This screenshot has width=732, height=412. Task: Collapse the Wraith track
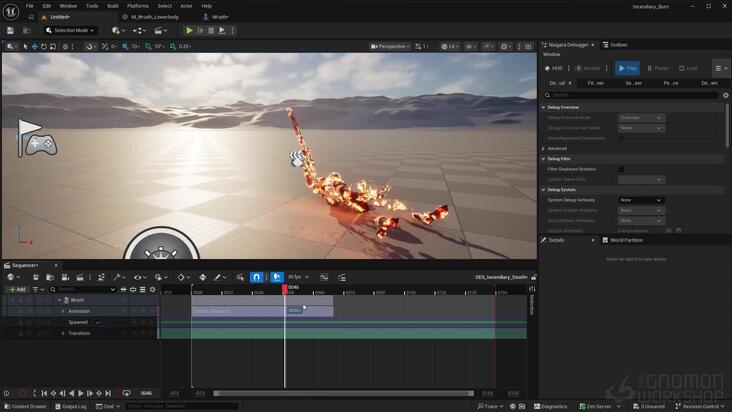click(60, 300)
